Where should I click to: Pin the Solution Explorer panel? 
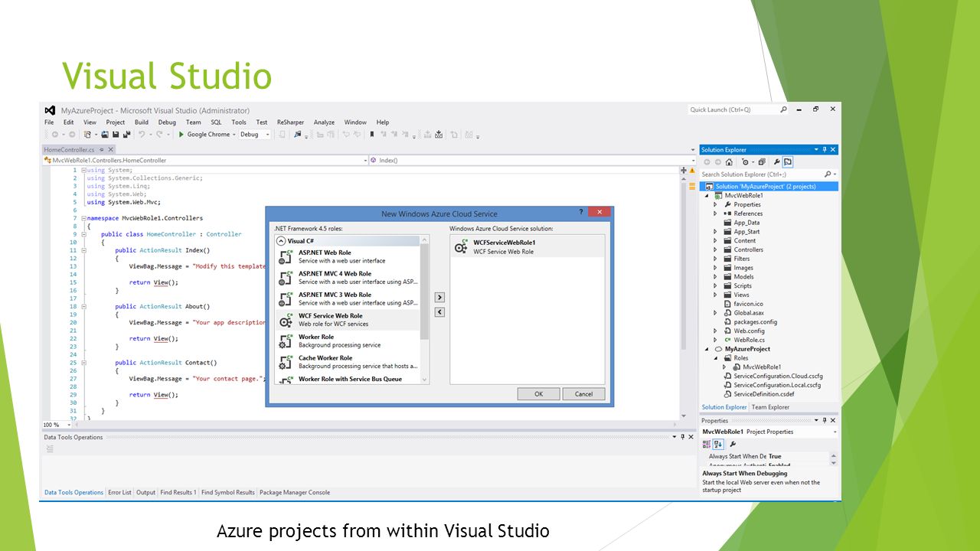pos(825,149)
